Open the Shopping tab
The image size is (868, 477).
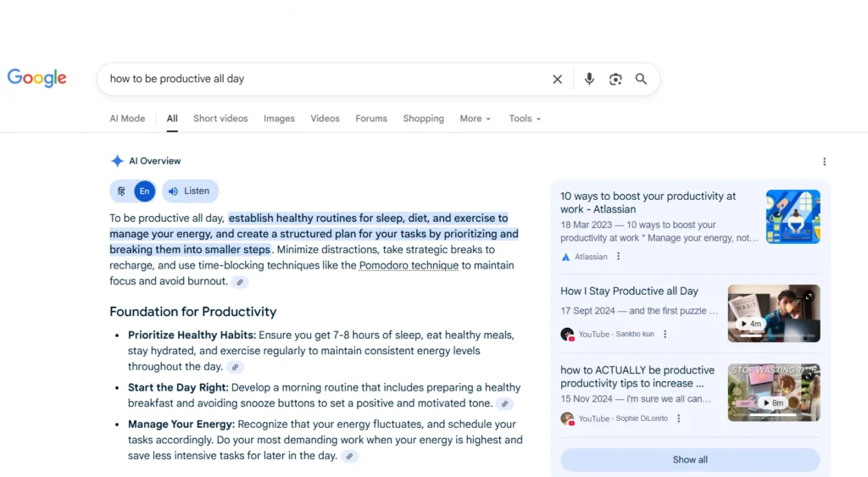point(424,119)
